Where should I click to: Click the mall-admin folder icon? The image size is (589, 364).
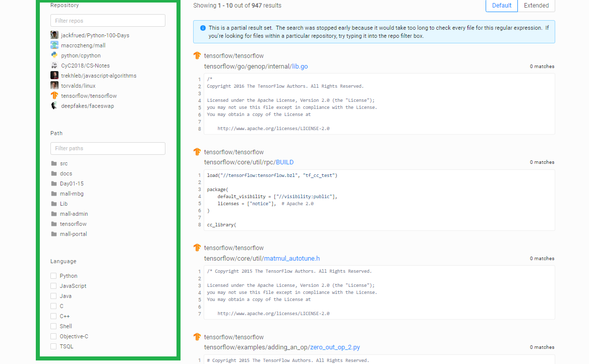54,214
